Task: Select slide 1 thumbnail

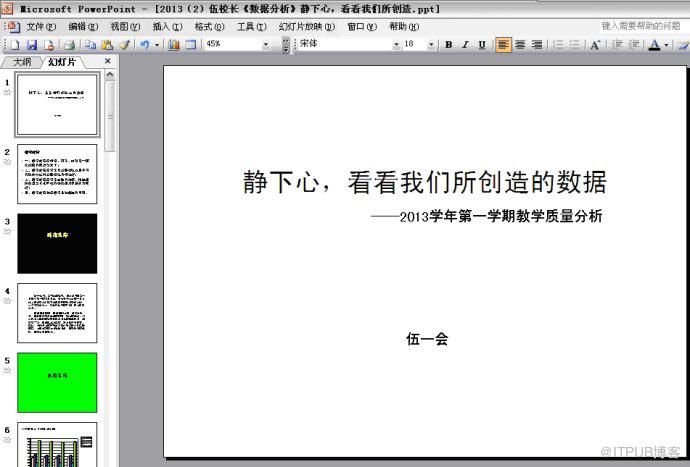Action: [x=57, y=104]
